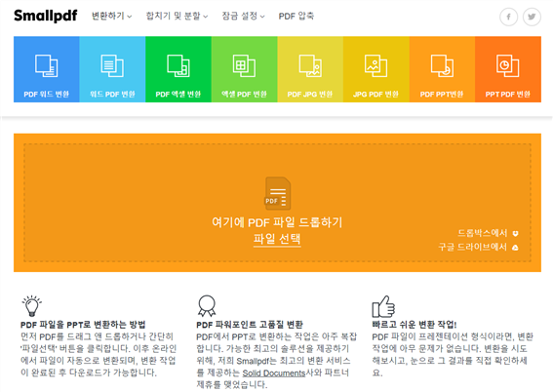Choose file from 구글 드라이브에서
Viewport: 553px width, 392px height.
pyautogui.click(x=478, y=247)
